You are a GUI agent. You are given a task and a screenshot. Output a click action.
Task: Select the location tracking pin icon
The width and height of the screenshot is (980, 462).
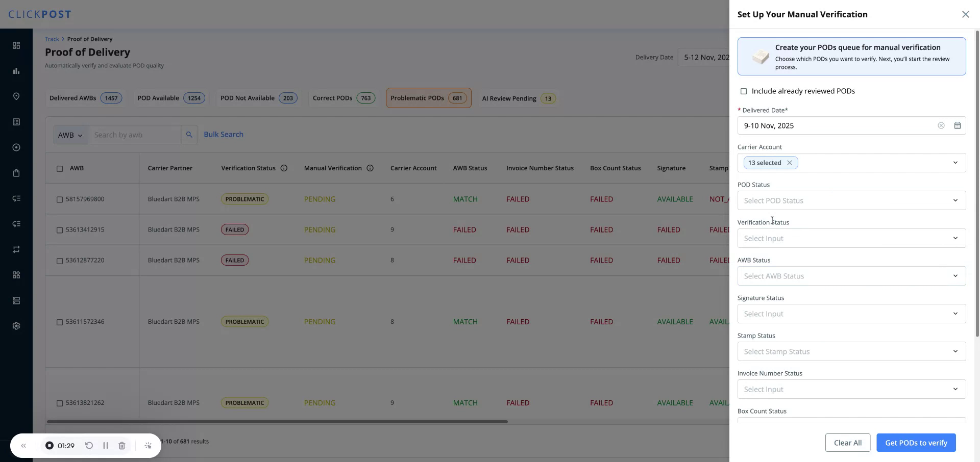[16, 96]
